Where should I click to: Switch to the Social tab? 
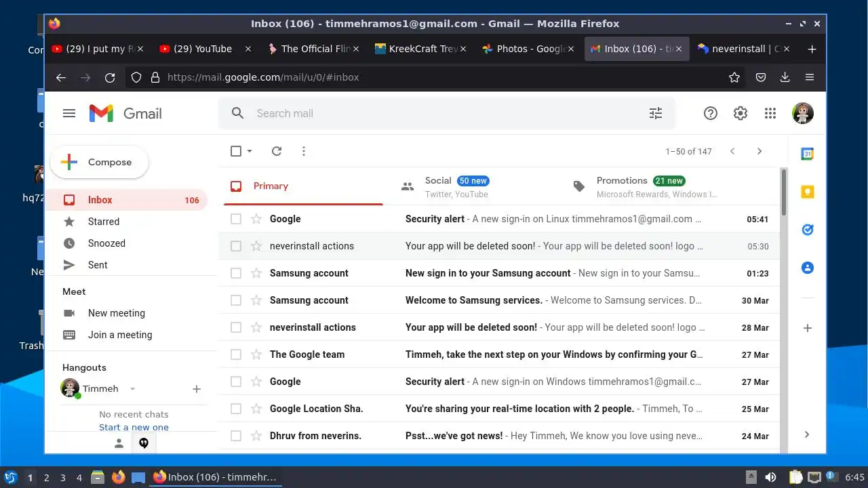(475, 186)
